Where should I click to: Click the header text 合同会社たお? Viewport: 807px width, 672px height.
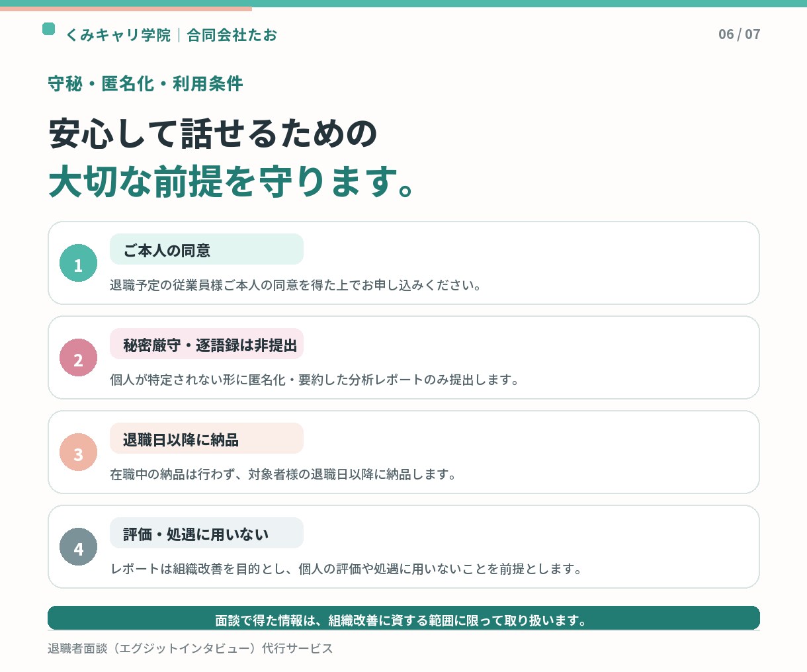click(232, 35)
